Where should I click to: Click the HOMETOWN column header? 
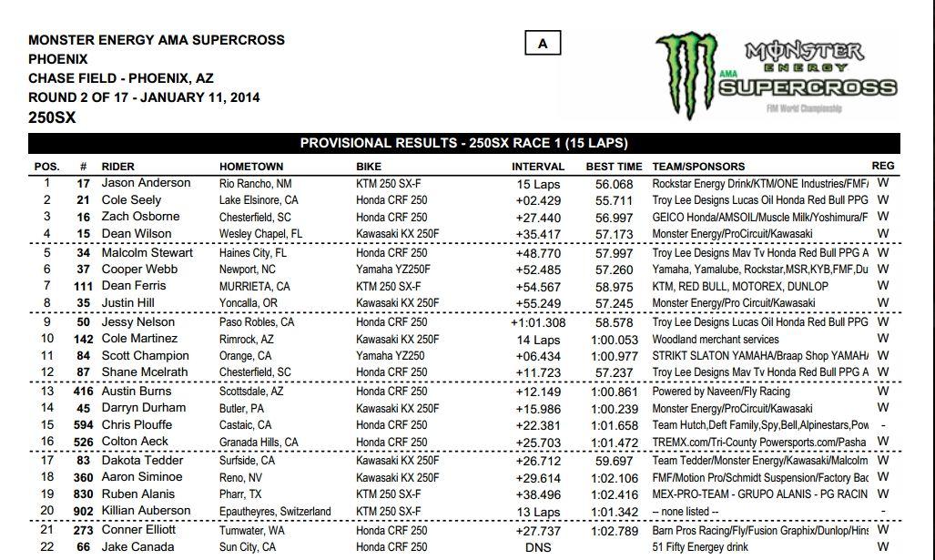click(251, 167)
